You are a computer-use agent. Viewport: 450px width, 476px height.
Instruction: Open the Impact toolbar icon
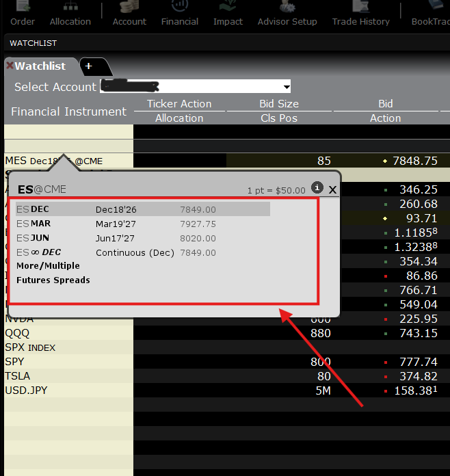coord(228,14)
